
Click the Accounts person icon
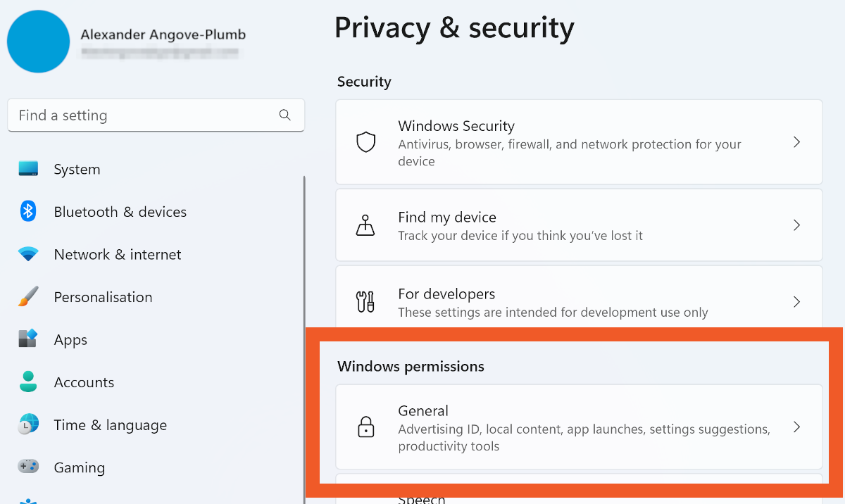(x=28, y=382)
